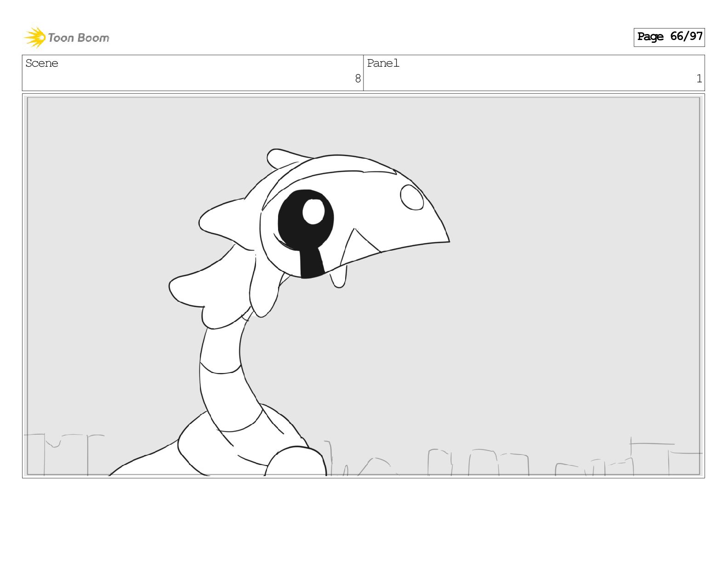Click the panel number '1'
The height and width of the screenshot is (563, 728).
(699, 79)
